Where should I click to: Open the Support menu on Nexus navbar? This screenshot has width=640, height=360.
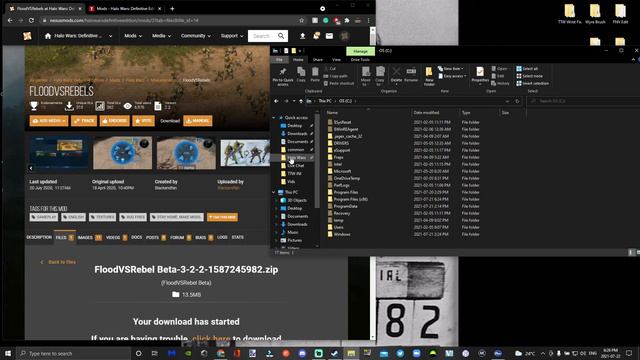[x=232, y=36]
